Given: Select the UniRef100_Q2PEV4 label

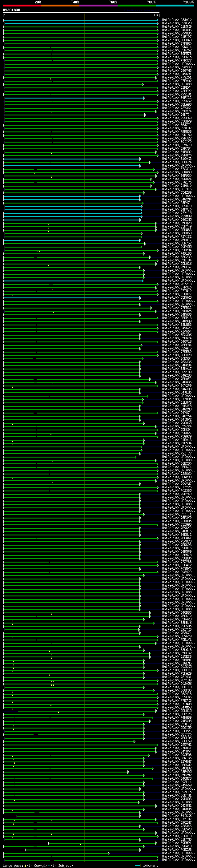Looking at the screenshot, I should point(177,88).
